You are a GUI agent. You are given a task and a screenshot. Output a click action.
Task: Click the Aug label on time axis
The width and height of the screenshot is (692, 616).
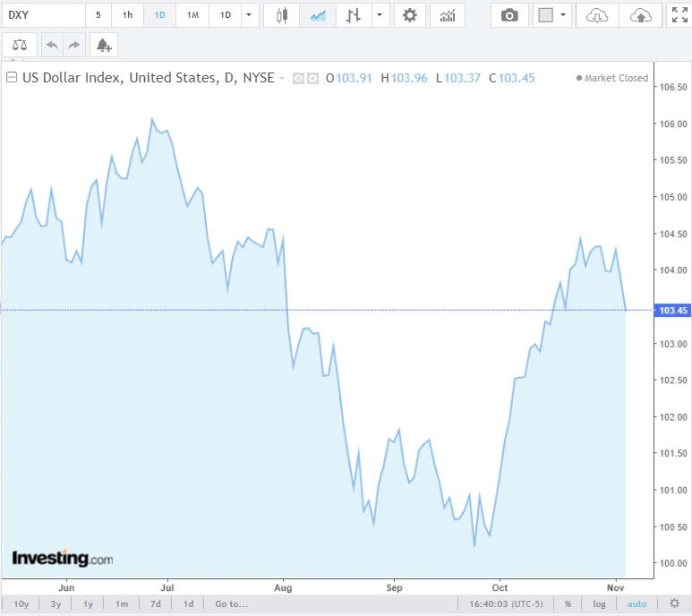(283, 587)
